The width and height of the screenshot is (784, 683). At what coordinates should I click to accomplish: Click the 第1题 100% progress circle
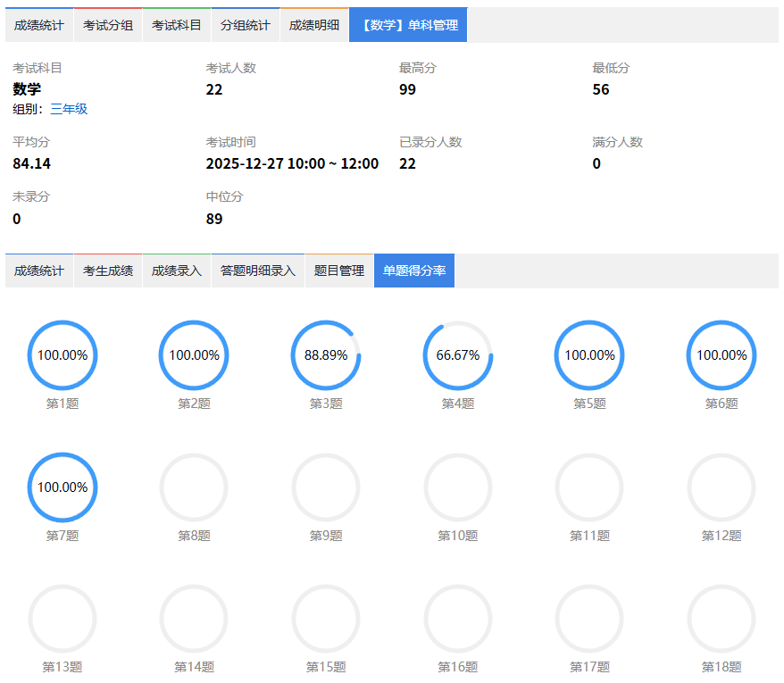pos(63,355)
